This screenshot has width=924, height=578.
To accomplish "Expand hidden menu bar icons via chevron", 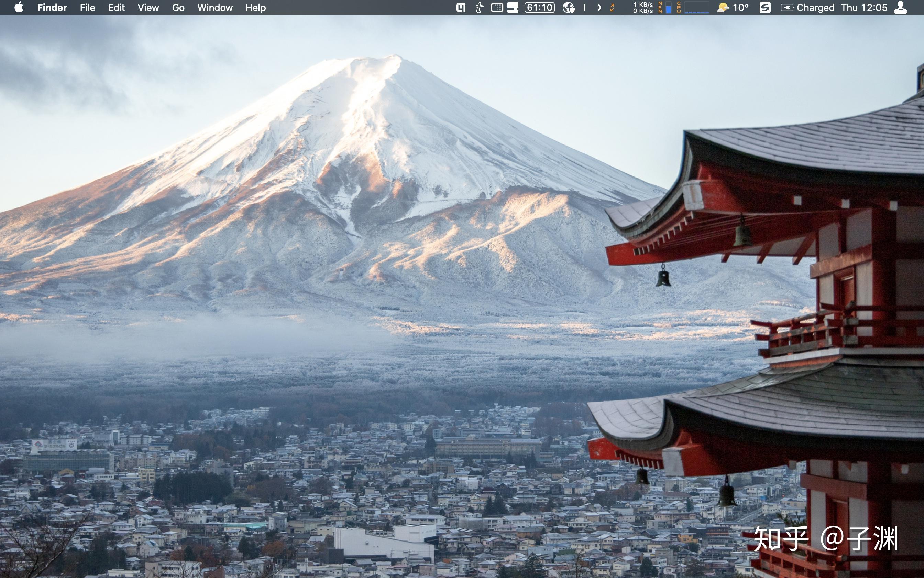I will pos(599,8).
